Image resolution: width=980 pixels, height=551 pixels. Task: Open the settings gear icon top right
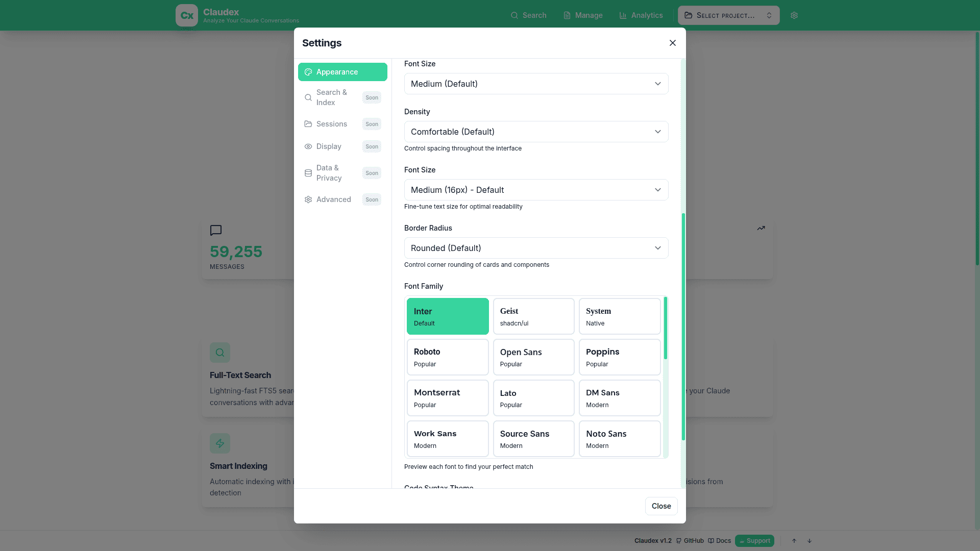(x=794, y=15)
